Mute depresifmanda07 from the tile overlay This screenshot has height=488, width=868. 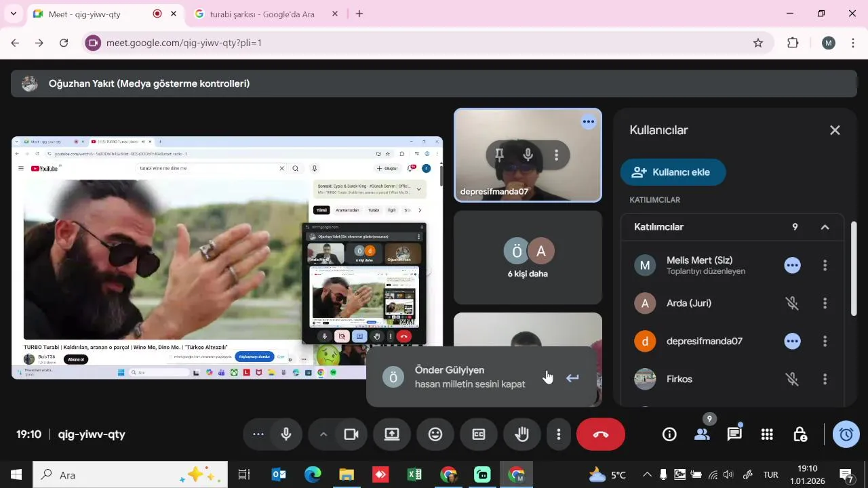(x=528, y=155)
